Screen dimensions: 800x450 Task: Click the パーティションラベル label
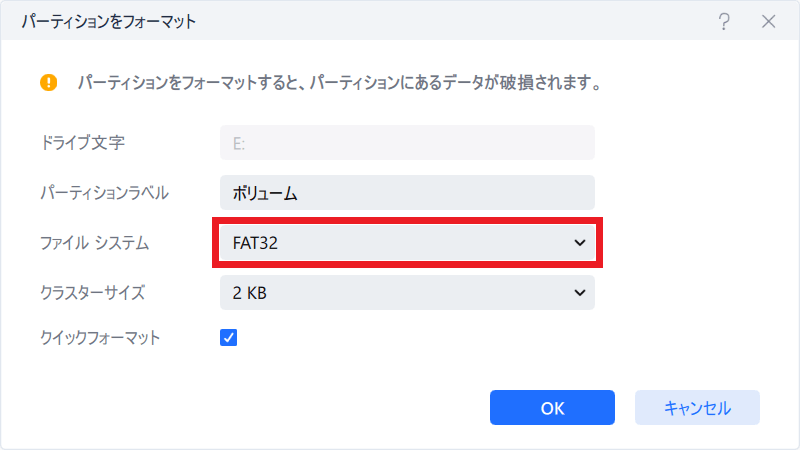point(104,193)
